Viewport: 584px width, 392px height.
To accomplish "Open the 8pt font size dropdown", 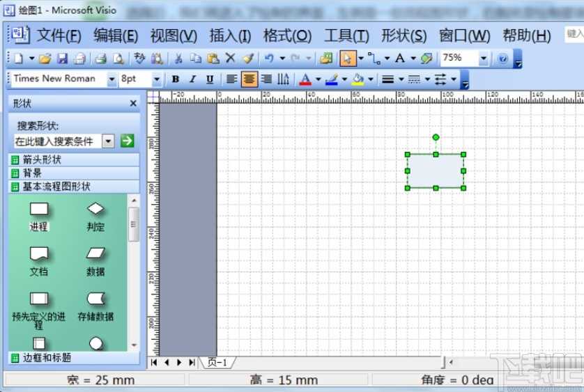I will pyautogui.click(x=157, y=79).
